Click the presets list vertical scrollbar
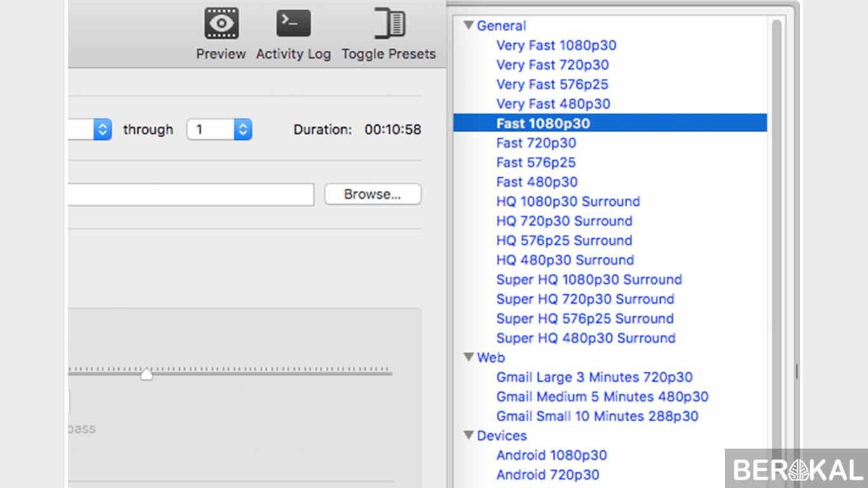 coord(776,254)
